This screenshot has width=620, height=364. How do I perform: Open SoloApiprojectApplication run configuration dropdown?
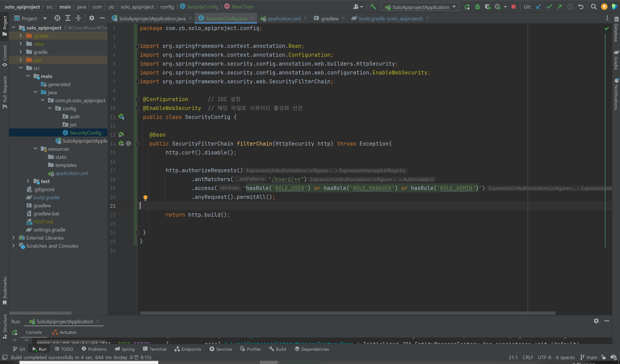tap(420, 7)
